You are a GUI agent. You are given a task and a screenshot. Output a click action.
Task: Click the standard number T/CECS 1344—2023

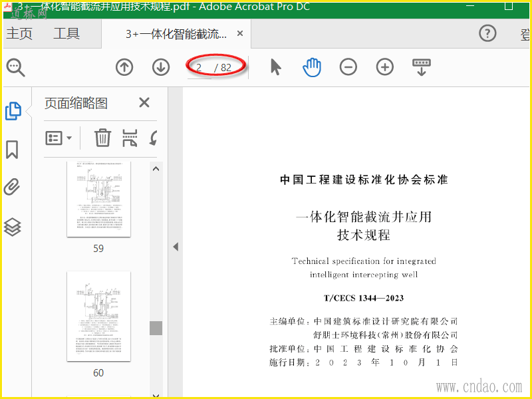364,298
